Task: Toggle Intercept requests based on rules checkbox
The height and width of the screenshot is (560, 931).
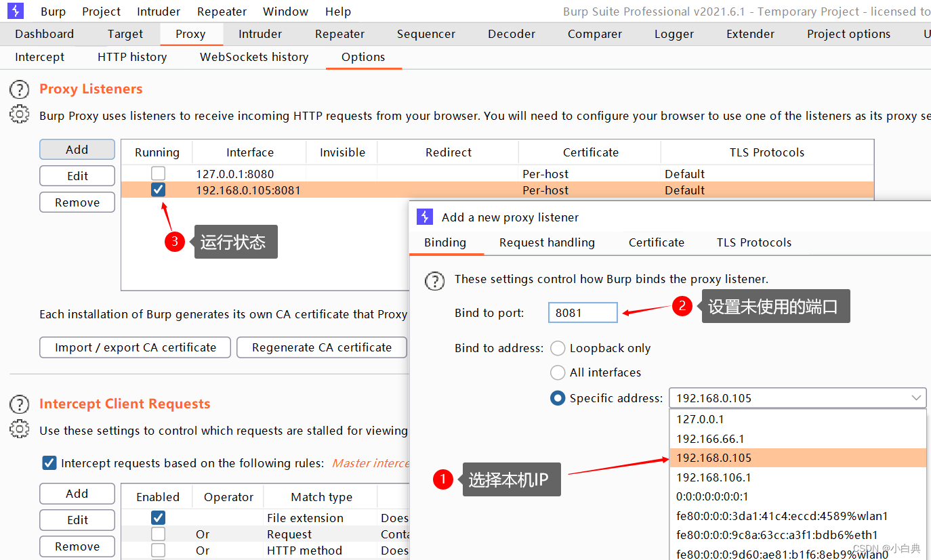Action: [x=49, y=463]
